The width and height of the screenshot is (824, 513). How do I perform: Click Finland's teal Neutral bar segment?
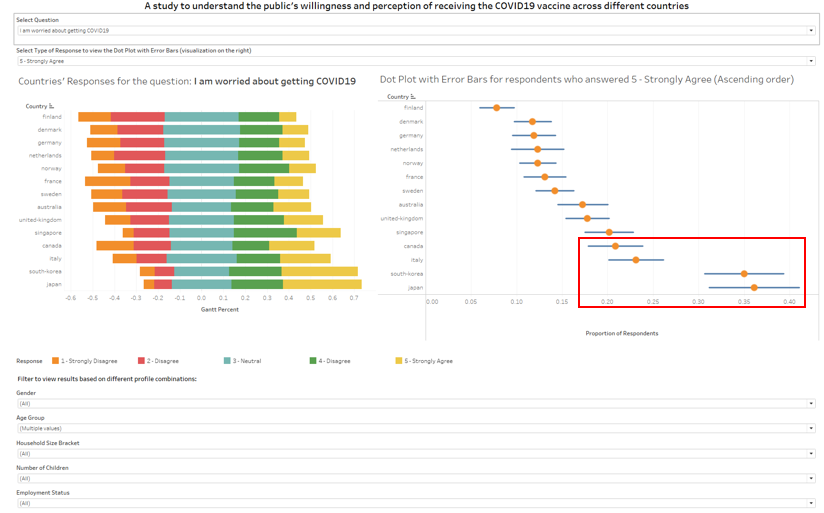point(201,117)
